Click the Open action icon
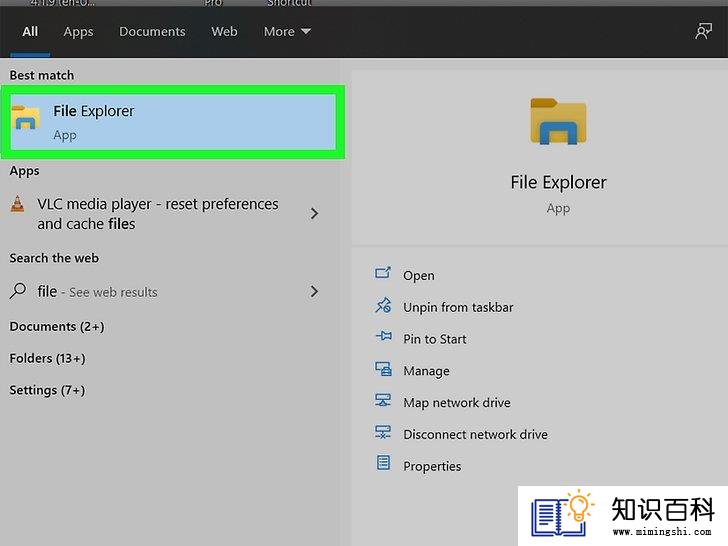The width and height of the screenshot is (728, 546). tap(383, 273)
